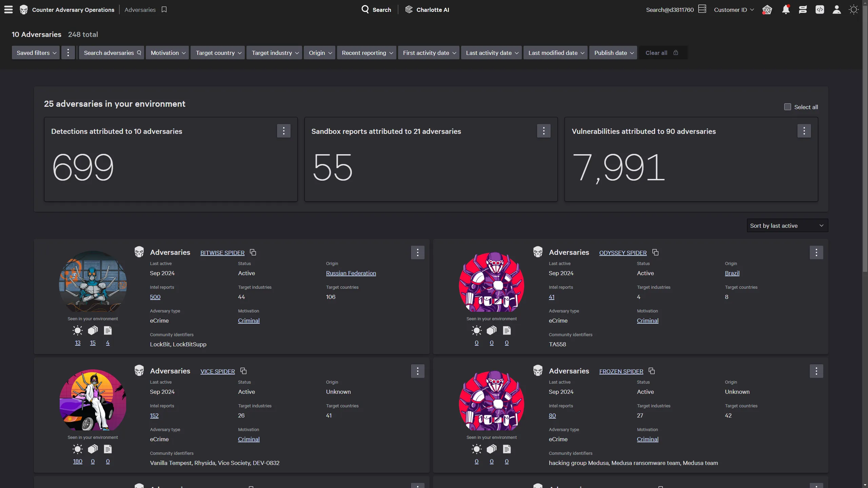Open Vulnerabilities card options menu

(804, 131)
